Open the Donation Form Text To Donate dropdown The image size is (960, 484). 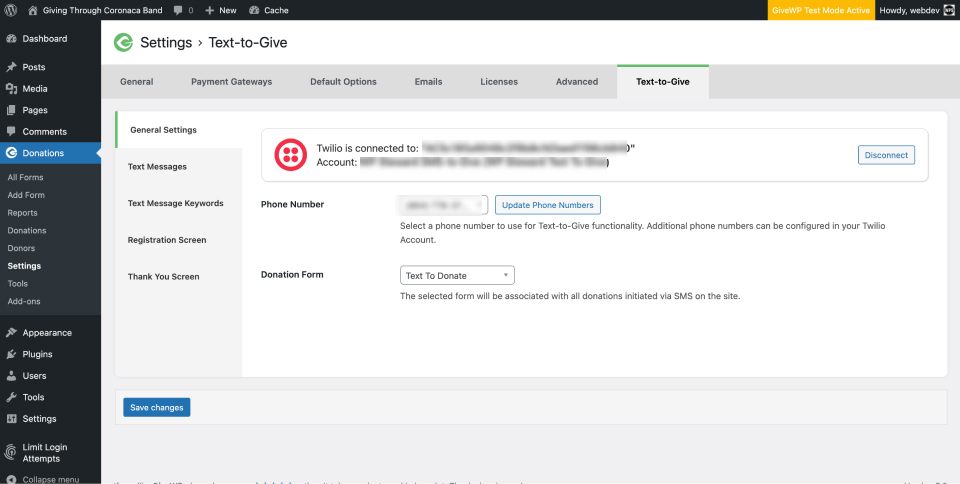[457, 275]
